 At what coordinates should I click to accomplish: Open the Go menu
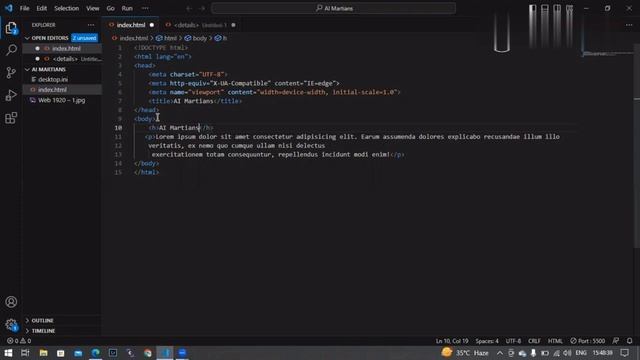[111, 8]
